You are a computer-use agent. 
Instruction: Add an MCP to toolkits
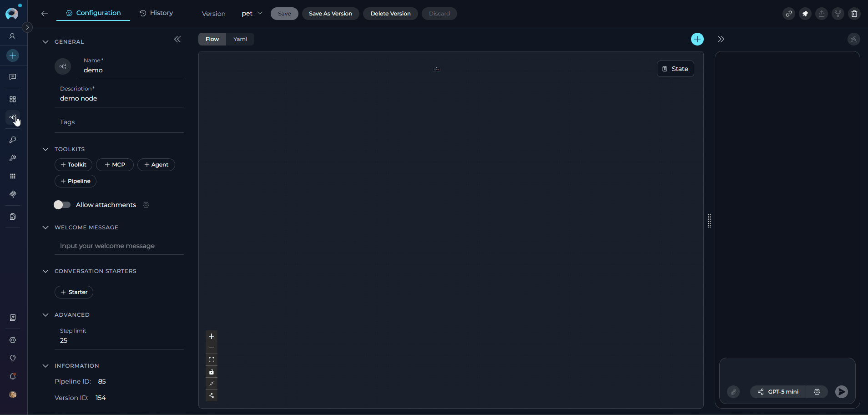click(115, 165)
